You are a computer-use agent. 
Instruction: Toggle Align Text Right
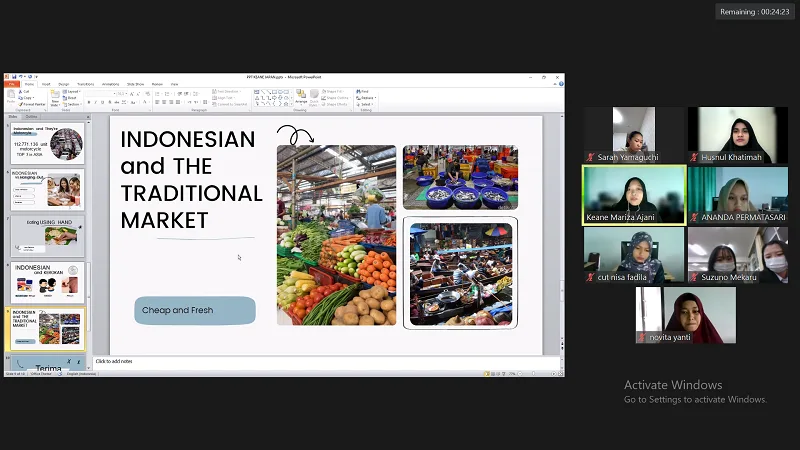click(x=171, y=102)
